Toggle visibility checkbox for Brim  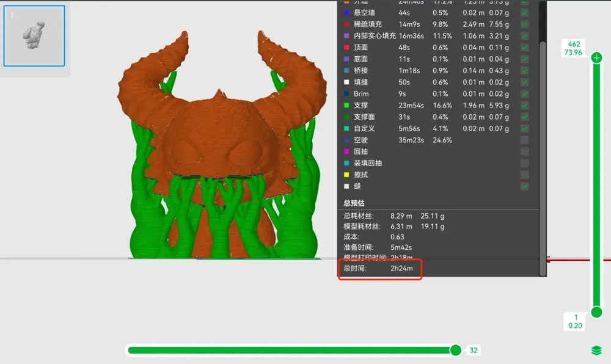coord(524,94)
